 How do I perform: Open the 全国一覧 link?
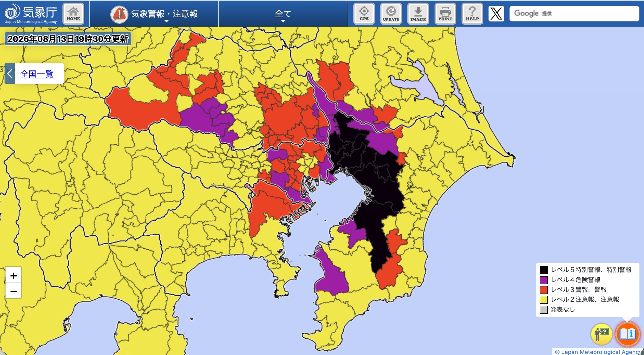coord(37,74)
